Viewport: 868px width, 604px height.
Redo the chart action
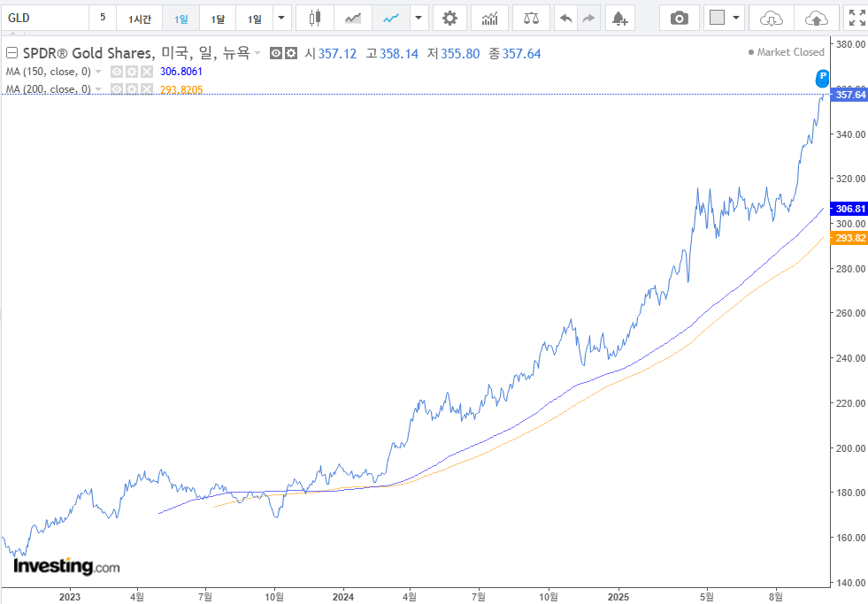click(589, 19)
